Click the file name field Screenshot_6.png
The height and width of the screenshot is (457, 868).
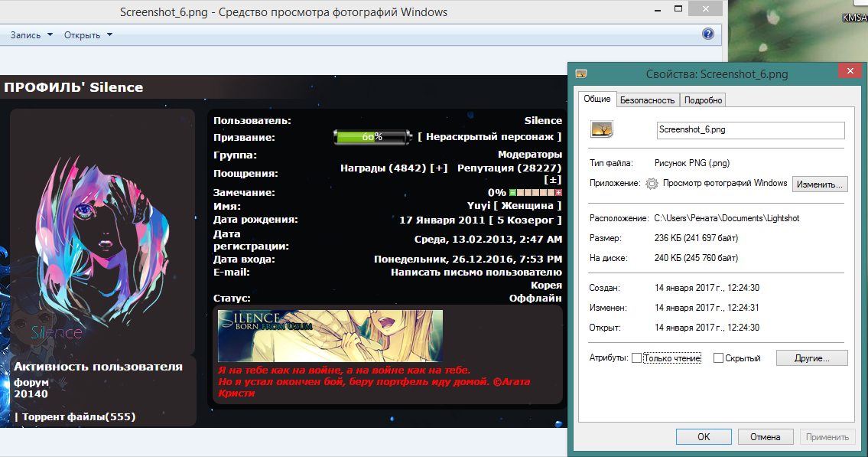click(x=751, y=130)
